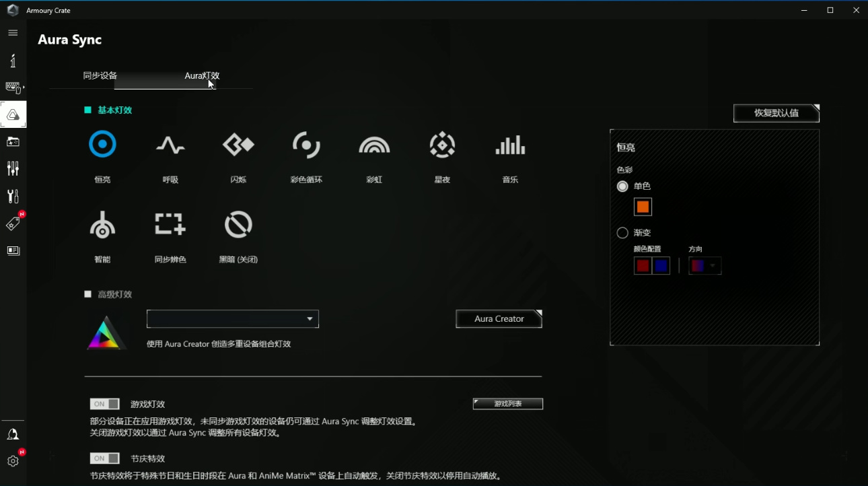The image size is (868, 486).
Task: Open the 游戏列表 game list button
Action: (x=508, y=404)
